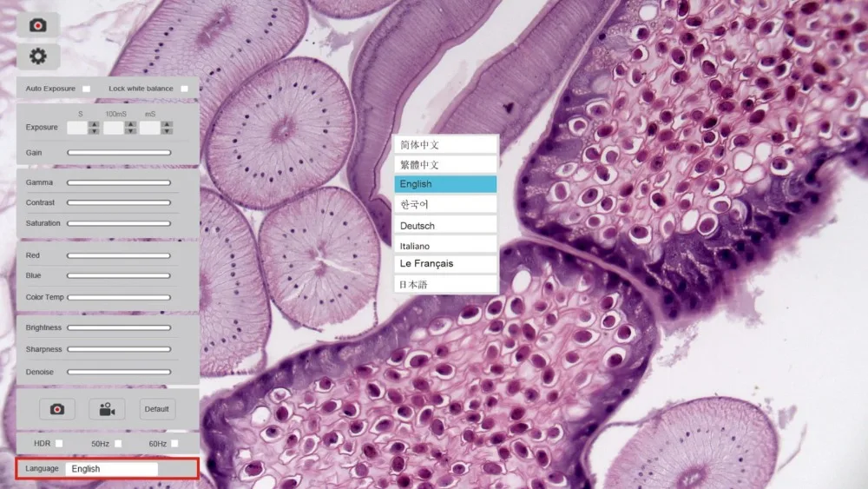Open the Language dropdown showing English
The width and height of the screenshot is (868, 489).
[x=112, y=468]
